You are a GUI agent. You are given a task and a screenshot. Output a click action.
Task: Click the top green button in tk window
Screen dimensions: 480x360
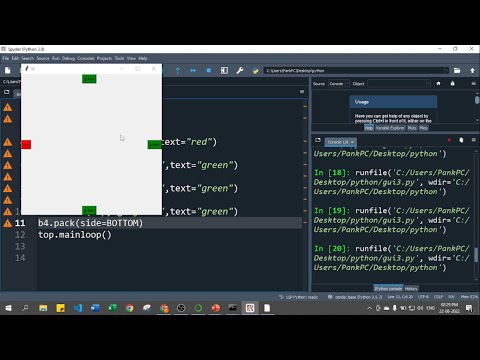(x=89, y=79)
